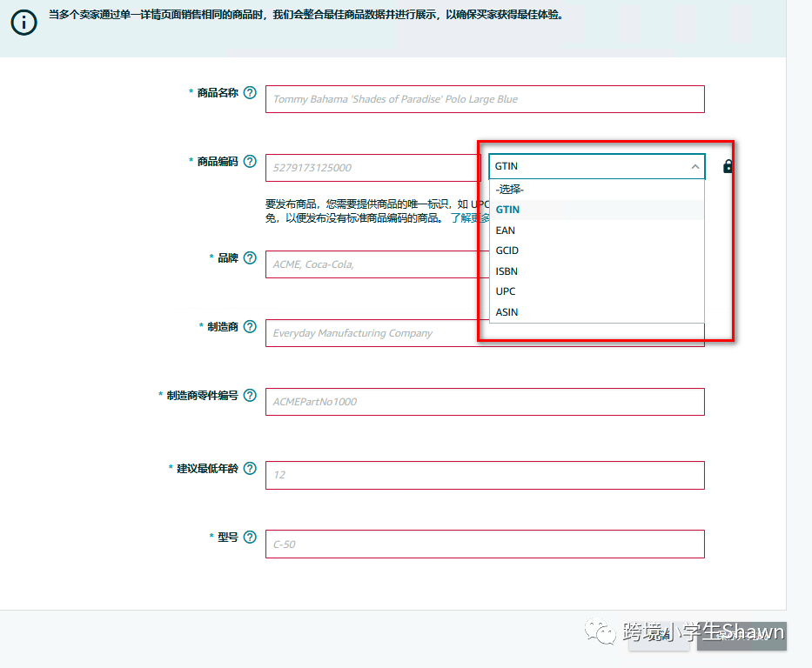812x668 pixels.
Task: Click the lock icon beside the GTIN dropdown
Action: (727, 166)
